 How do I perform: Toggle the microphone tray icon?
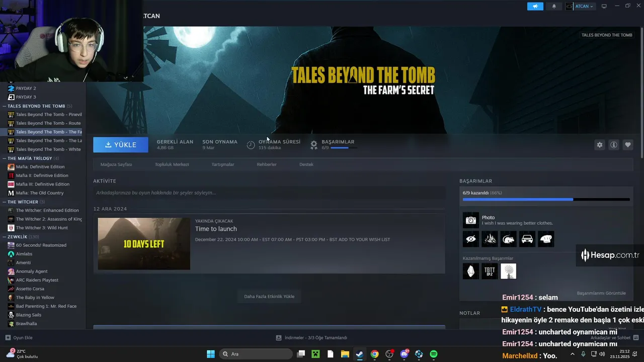coord(583,354)
